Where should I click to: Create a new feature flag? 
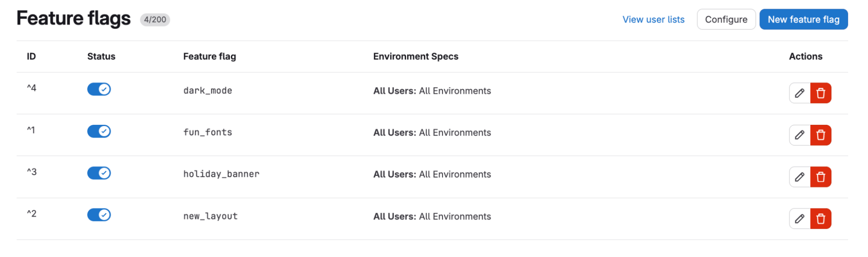(x=803, y=19)
